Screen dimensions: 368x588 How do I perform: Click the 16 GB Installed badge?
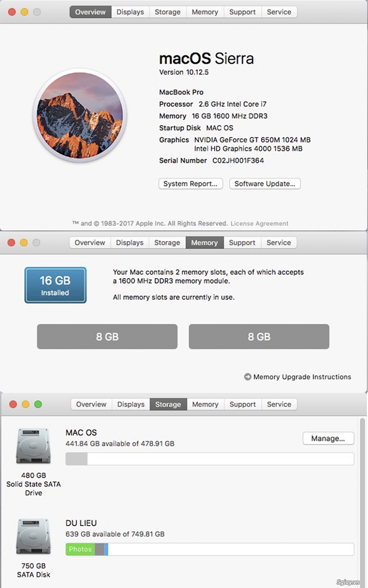(x=55, y=285)
